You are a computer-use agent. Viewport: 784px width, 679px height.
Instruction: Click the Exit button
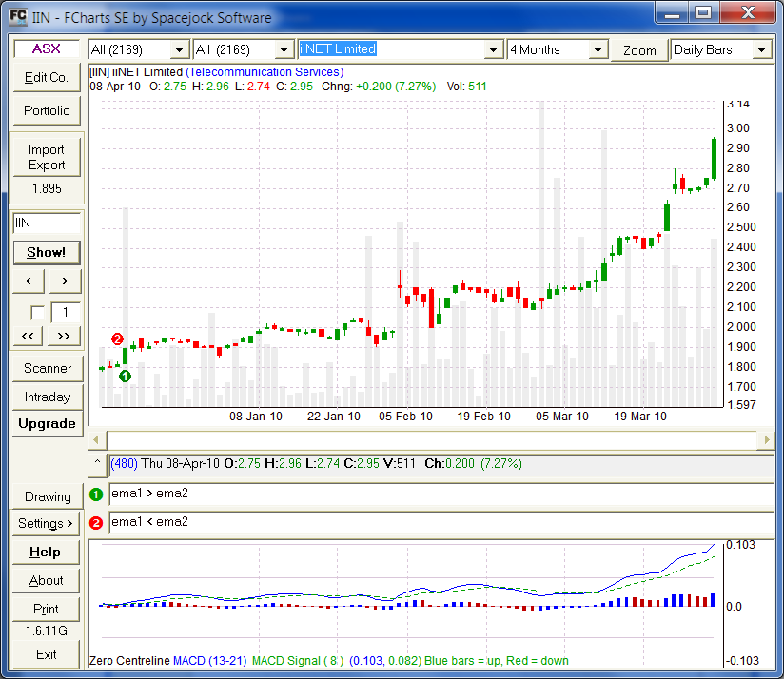46,654
